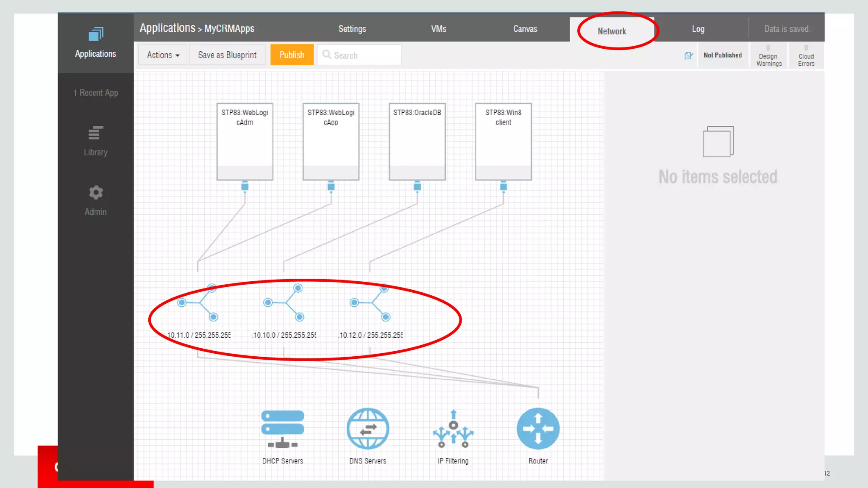Click the network port under OracleDB VM

(417, 186)
